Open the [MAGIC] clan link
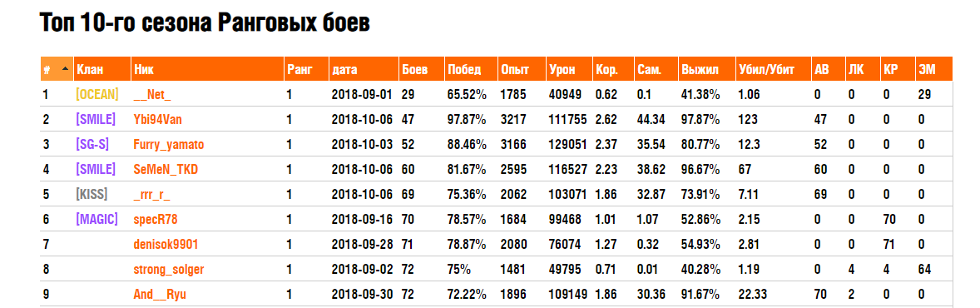The width and height of the screenshot is (980, 308). tap(97, 219)
